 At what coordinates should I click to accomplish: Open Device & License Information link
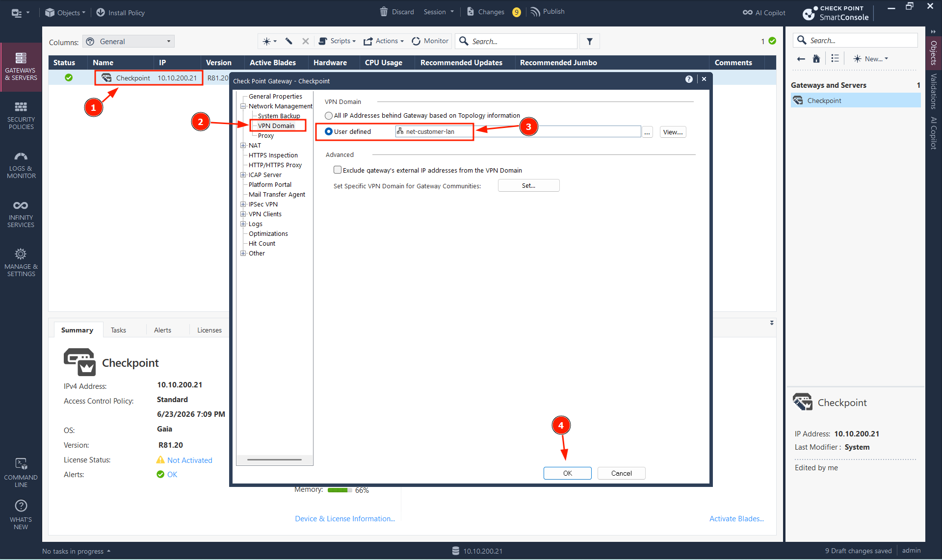click(345, 519)
